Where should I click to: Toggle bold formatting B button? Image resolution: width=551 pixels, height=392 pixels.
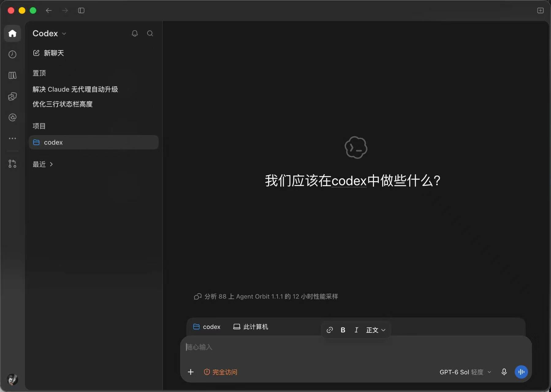tap(343, 330)
